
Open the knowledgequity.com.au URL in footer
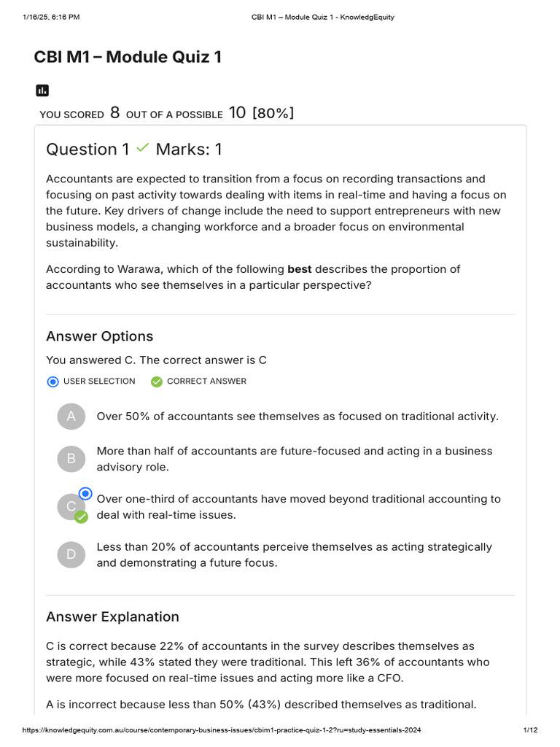point(211,730)
